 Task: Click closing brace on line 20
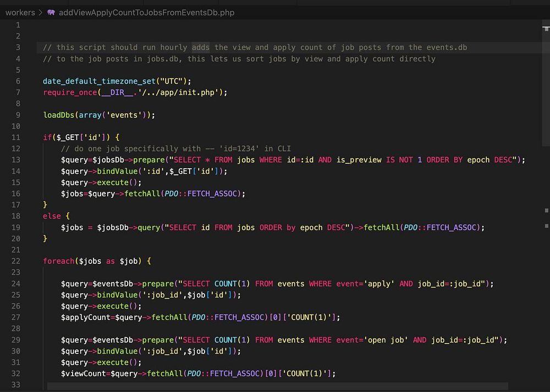[45, 239]
